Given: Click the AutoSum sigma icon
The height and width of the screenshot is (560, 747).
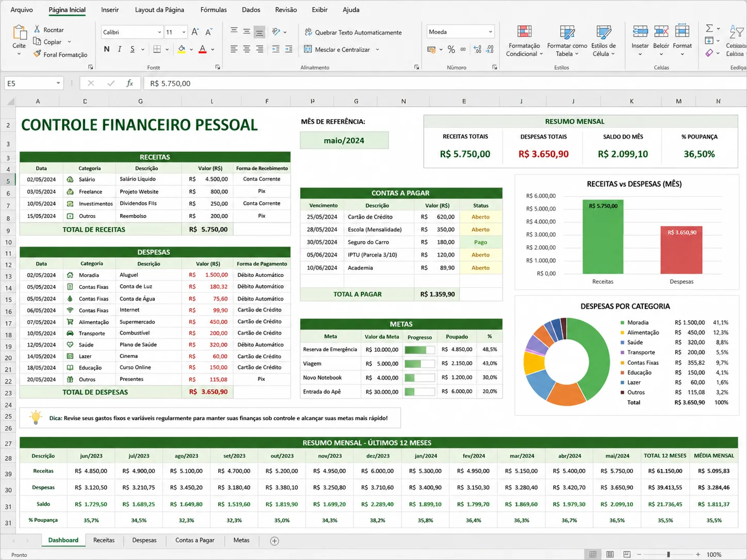Looking at the screenshot, I should click(x=709, y=28).
